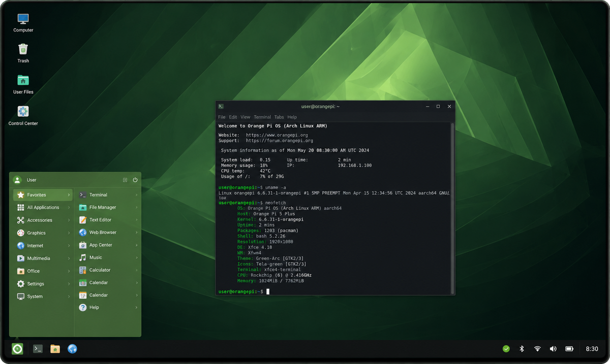Launch Music from the Favorites list
The width and height of the screenshot is (610, 364).
coord(108,257)
